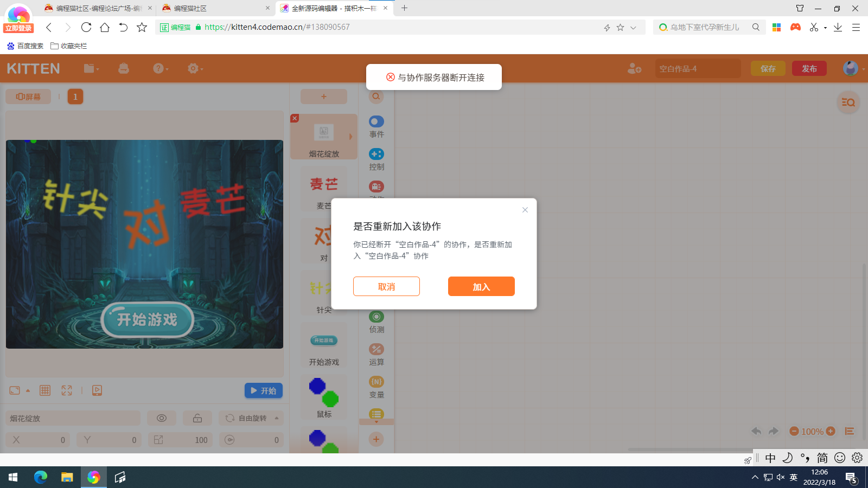
Task: Click 取消 in the rejoin dialog
Action: 386,286
